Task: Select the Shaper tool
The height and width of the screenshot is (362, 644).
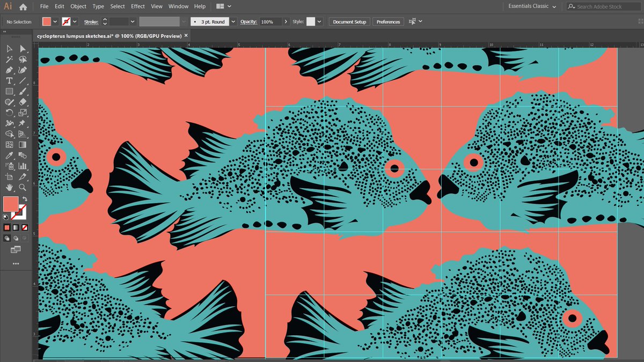Action: coord(9,102)
